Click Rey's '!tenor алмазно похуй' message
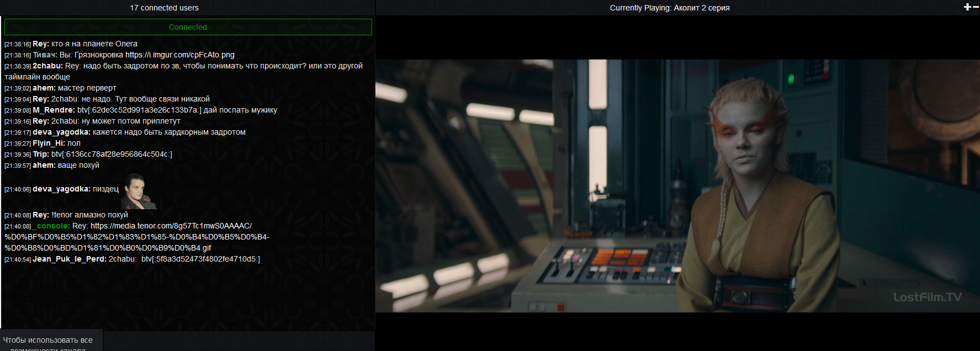 click(x=89, y=215)
